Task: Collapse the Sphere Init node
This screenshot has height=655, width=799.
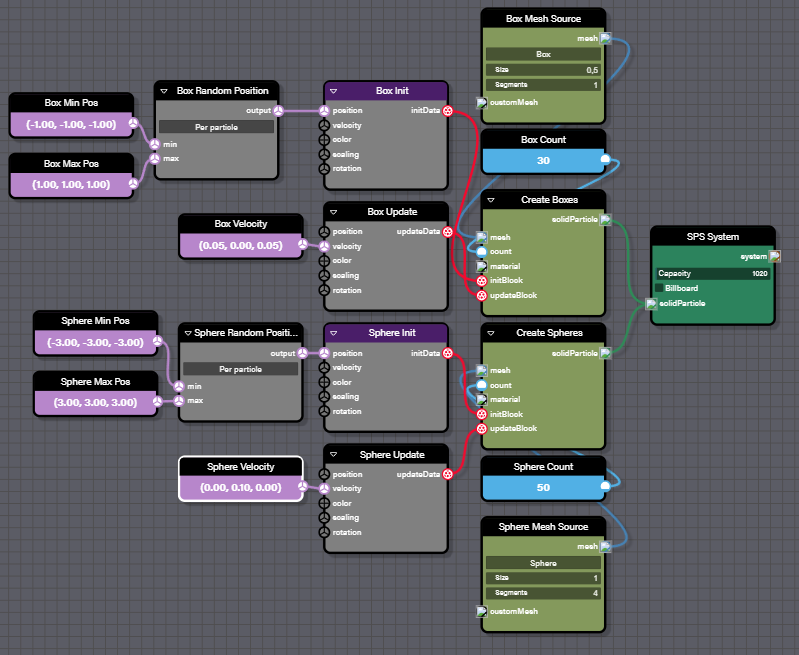Action: pyautogui.click(x=334, y=333)
